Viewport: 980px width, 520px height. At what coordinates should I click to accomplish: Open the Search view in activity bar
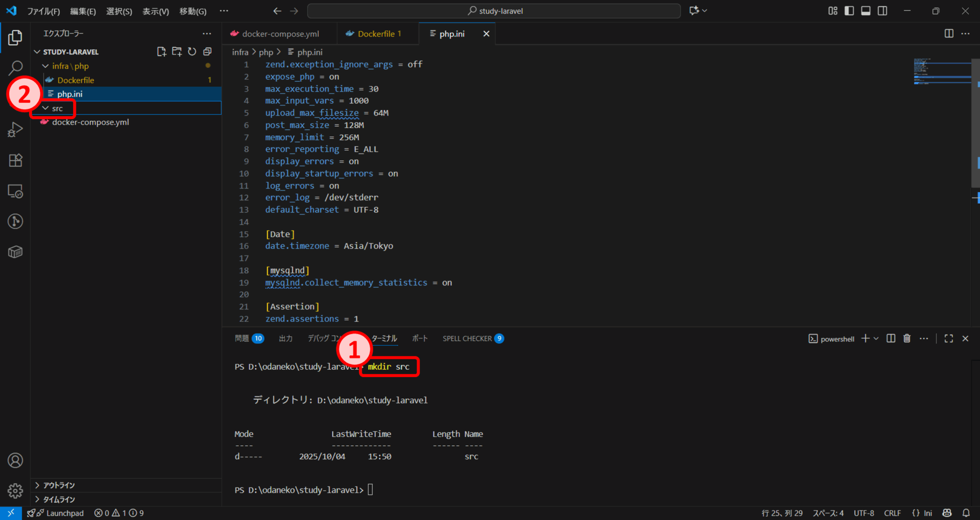(x=15, y=67)
